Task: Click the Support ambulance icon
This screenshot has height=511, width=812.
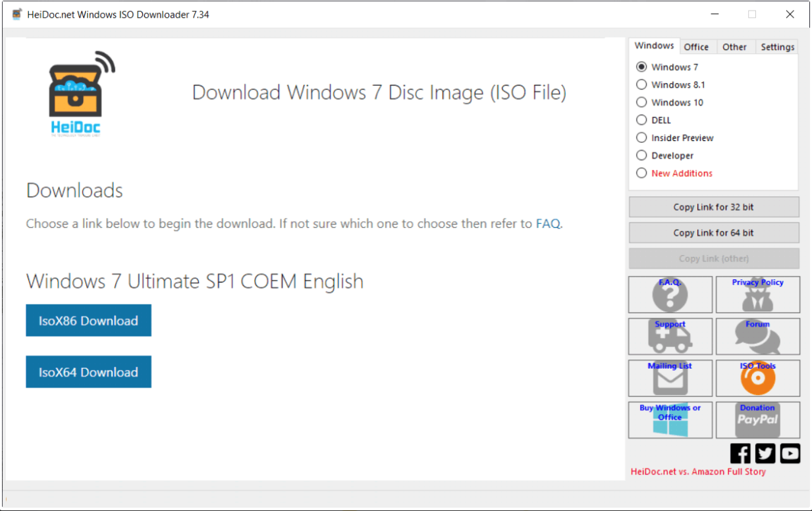Action: point(670,336)
